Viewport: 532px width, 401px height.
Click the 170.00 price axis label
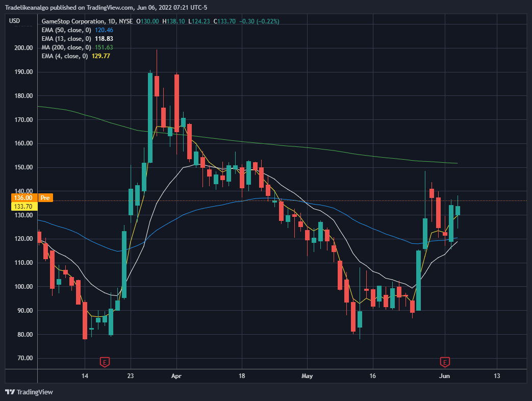[23, 119]
